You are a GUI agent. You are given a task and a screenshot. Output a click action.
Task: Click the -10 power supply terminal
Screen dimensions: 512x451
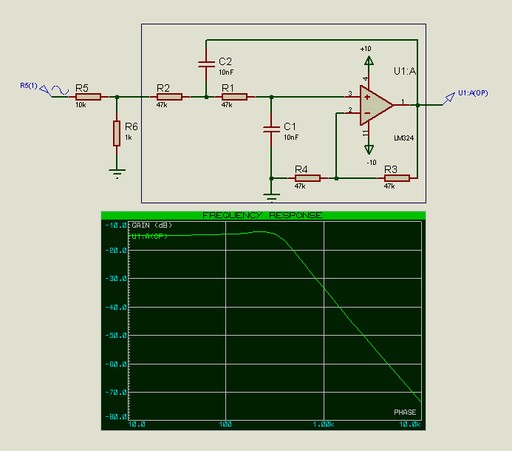(x=369, y=149)
